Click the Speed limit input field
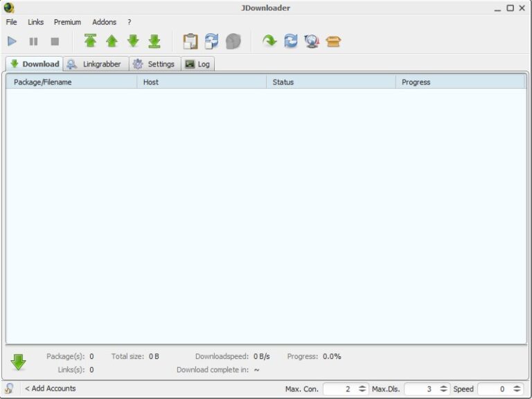Viewport: 532px width, 399px height. pyautogui.click(x=495, y=389)
